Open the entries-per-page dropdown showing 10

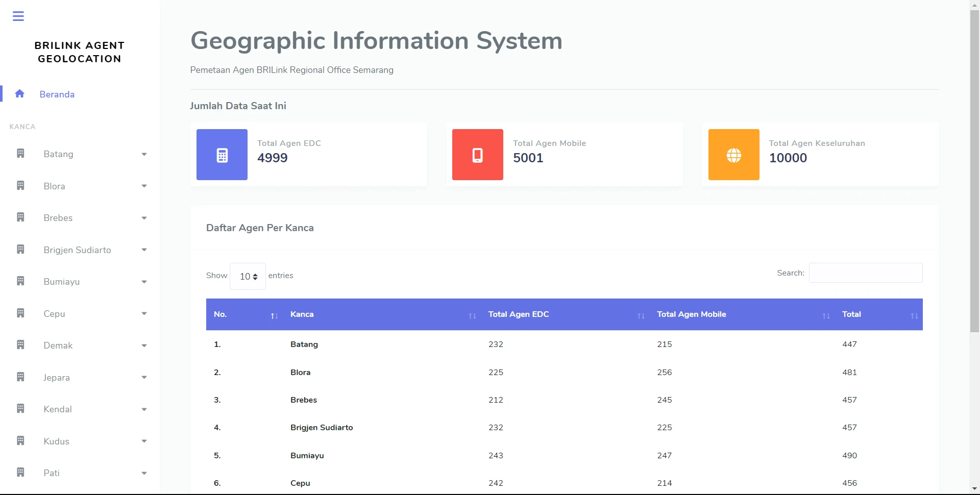248,276
